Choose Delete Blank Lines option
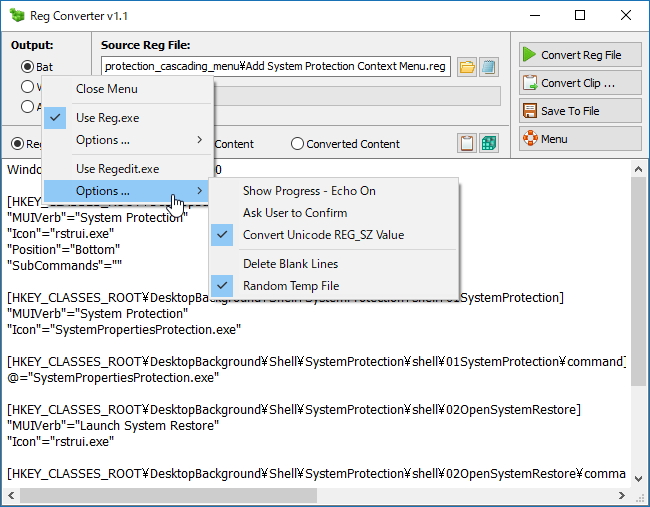650x507 pixels. coord(334,264)
